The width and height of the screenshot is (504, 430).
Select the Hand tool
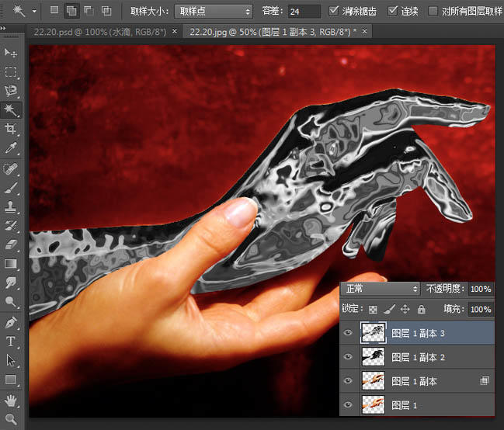11,399
